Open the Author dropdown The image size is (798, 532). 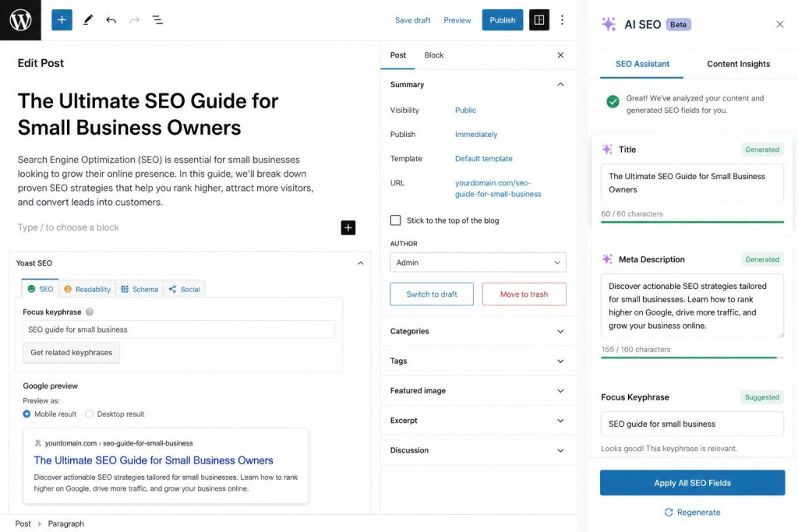pyautogui.click(x=478, y=262)
